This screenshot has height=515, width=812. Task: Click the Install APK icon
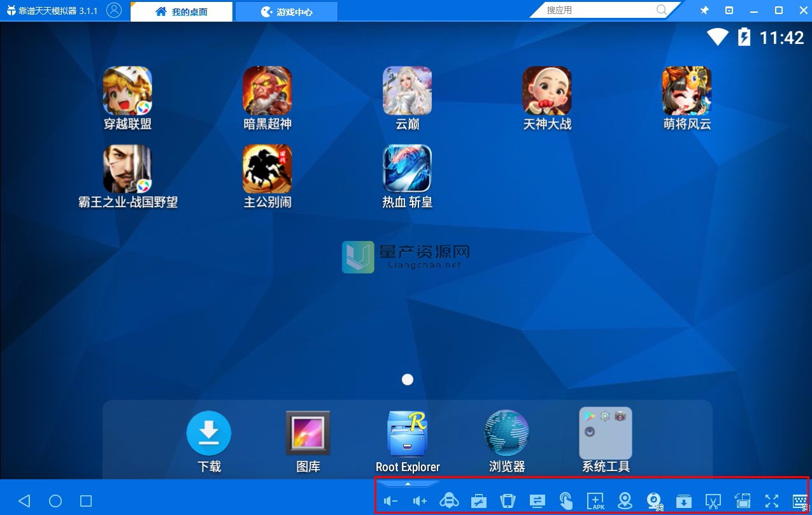[x=595, y=501]
